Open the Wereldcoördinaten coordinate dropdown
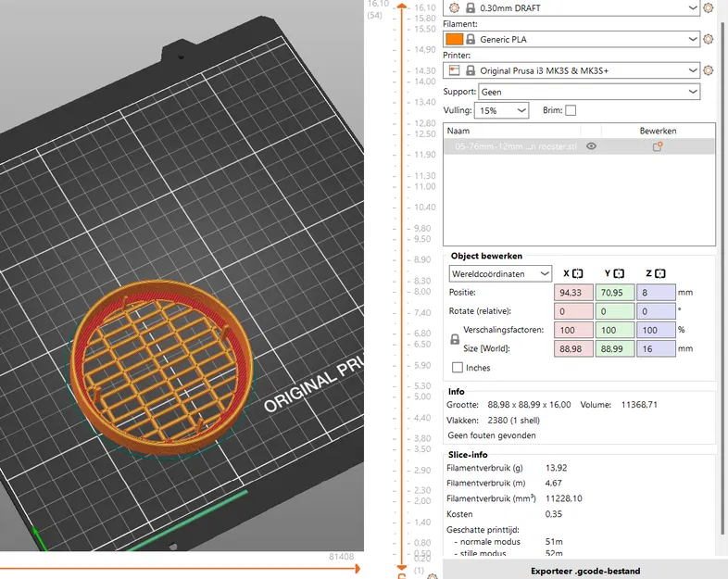Screen dimensions: 728x579 pyautogui.click(x=500, y=274)
